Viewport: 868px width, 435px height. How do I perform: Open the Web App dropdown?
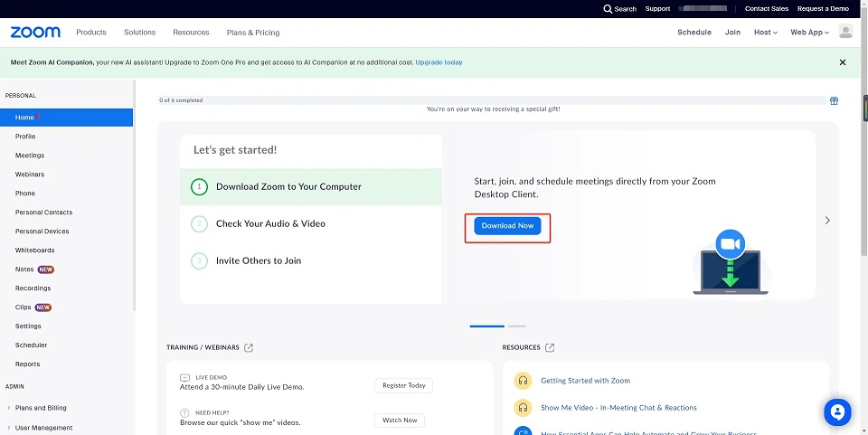[809, 33]
